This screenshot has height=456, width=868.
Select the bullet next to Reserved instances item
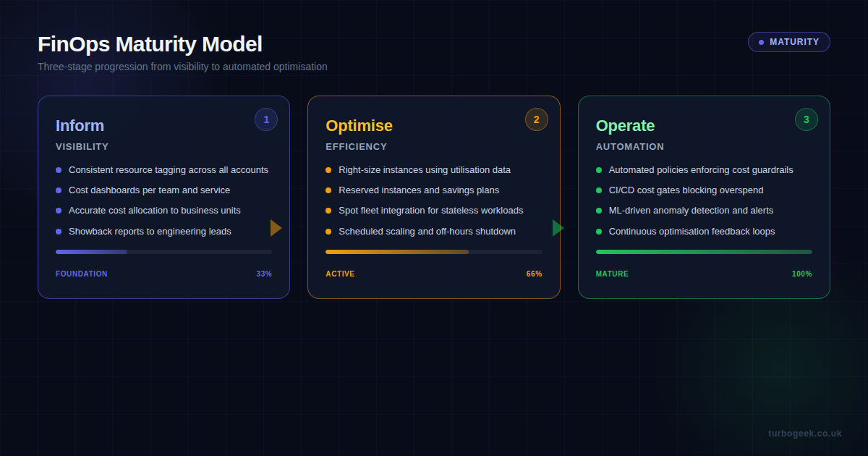pos(329,190)
